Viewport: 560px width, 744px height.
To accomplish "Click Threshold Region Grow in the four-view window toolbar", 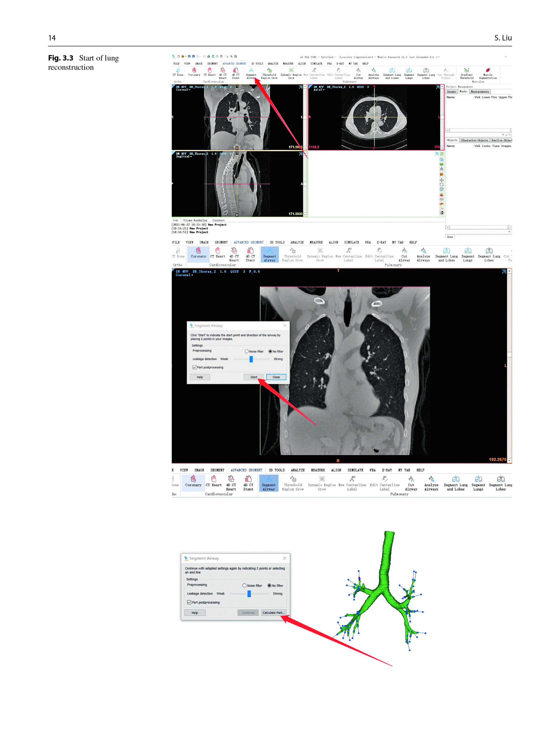I will pyautogui.click(x=269, y=74).
